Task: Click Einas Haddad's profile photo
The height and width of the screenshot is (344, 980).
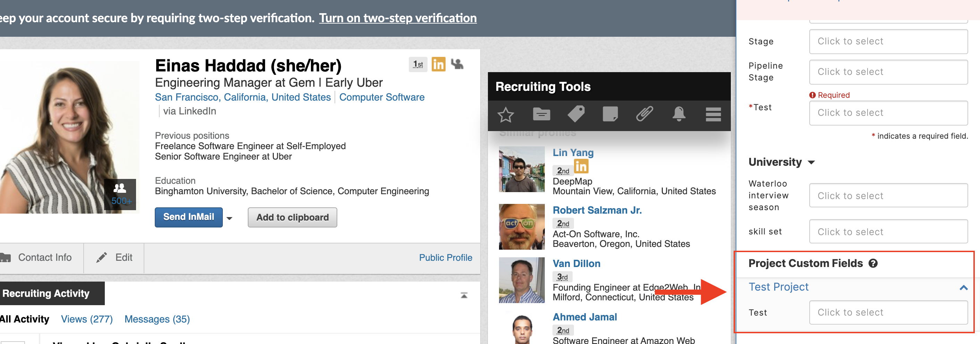Action: point(69,137)
